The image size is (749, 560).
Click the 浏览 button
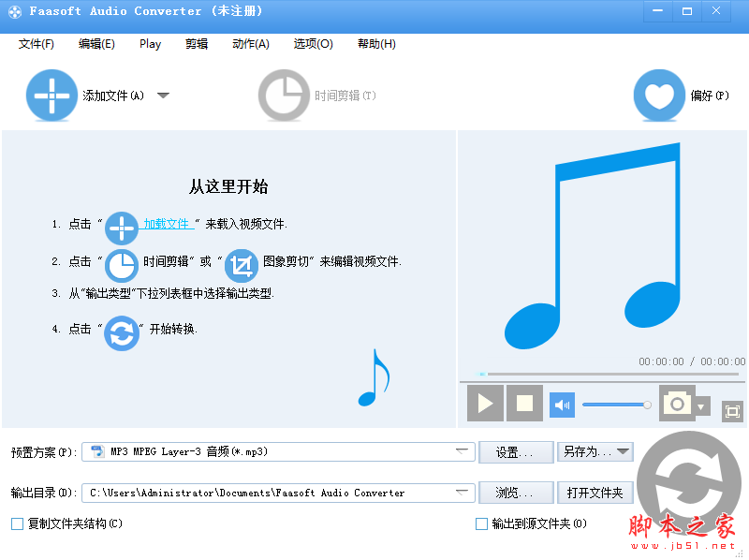coord(516,492)
